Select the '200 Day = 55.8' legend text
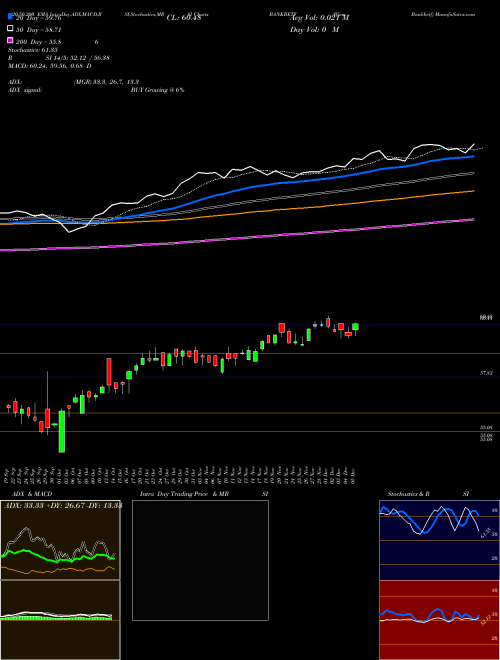This screenshot has width=500, height=660. [39, 42]
